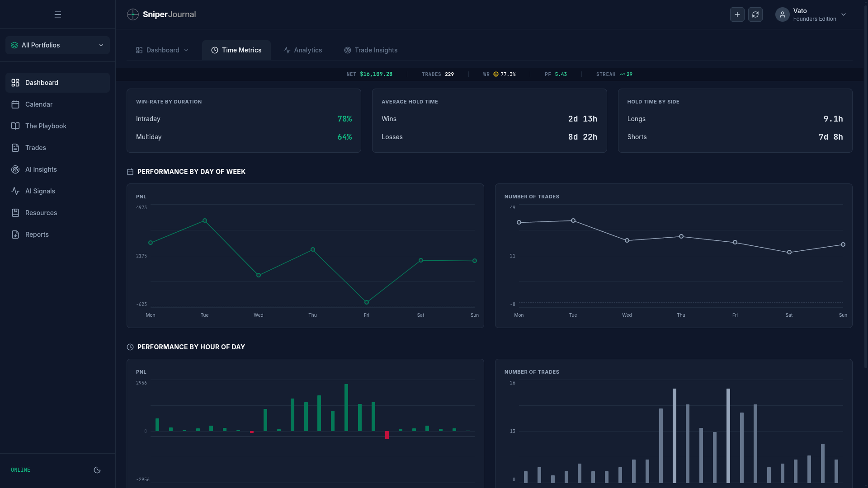Image resolution: width=868 pixels, height=488 pixels.
Task: Click the ONLINE status label
Action: tap(21, 470)
